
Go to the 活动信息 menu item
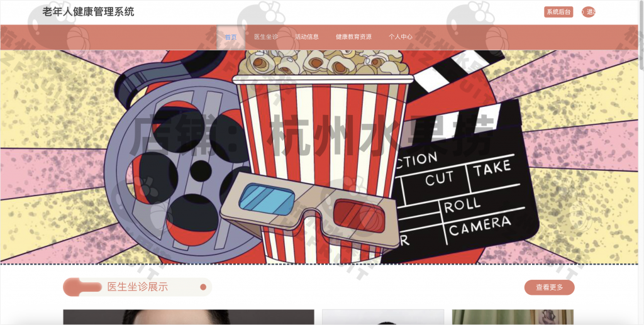coord(307,37)
